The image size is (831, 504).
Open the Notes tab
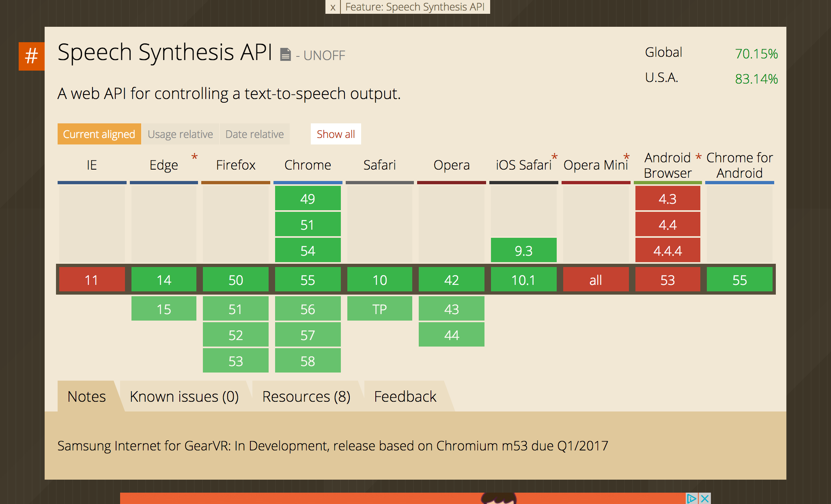coord(87,396)
